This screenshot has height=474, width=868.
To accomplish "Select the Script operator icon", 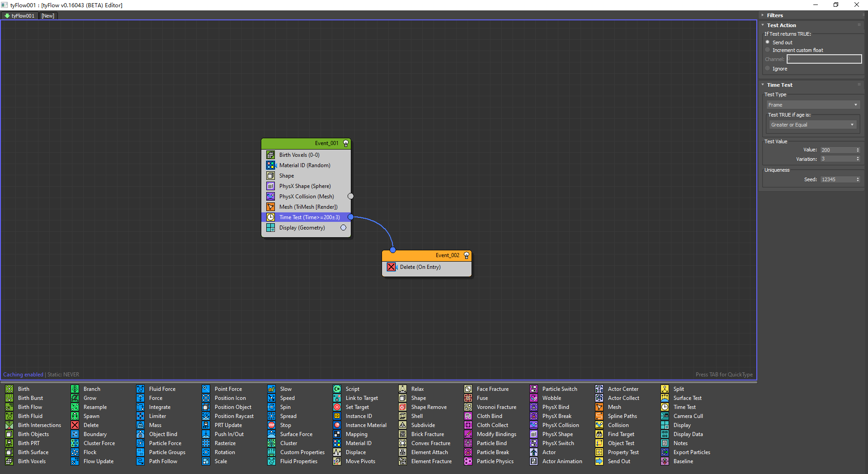I will point(337,389).
